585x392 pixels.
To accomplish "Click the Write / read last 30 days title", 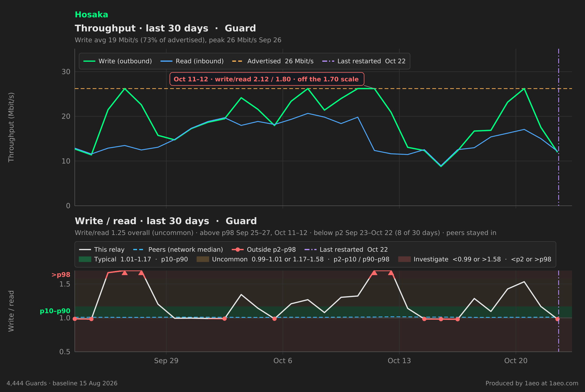I will click(166, 221).
